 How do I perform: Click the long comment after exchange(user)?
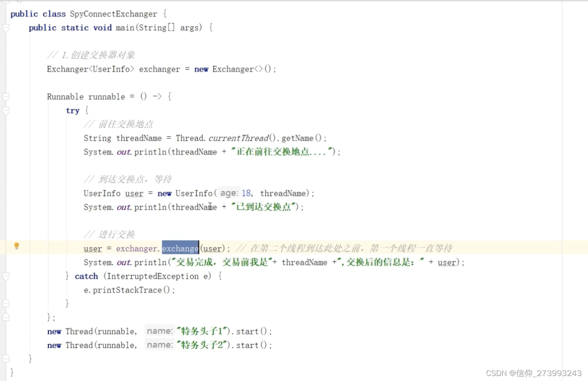click(344, 248)
